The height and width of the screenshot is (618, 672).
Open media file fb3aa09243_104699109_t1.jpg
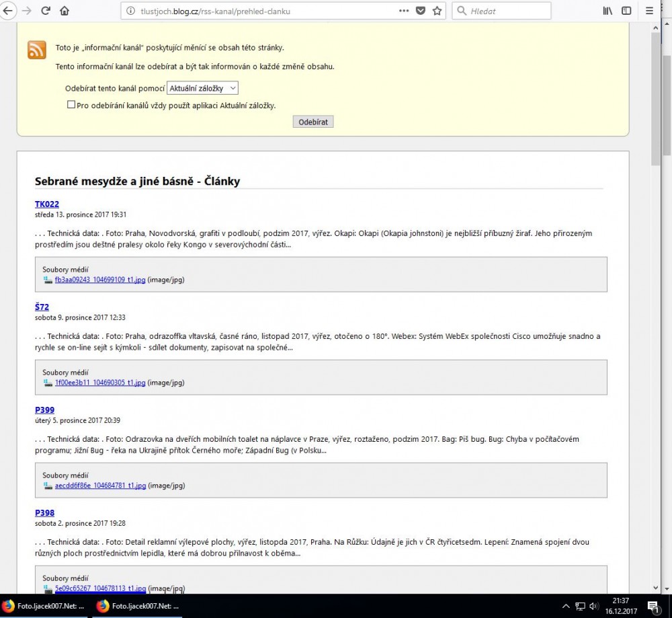(x=100, y=280)
